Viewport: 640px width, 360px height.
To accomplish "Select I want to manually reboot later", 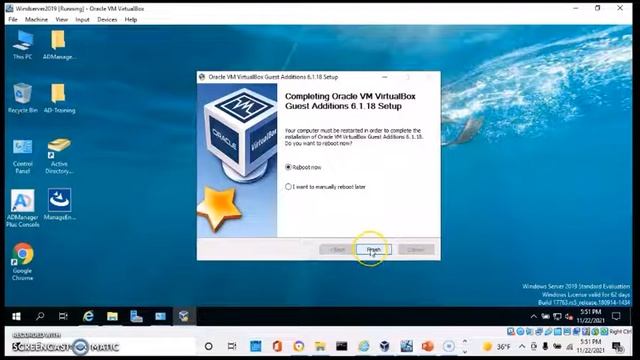I will (325, 187).
